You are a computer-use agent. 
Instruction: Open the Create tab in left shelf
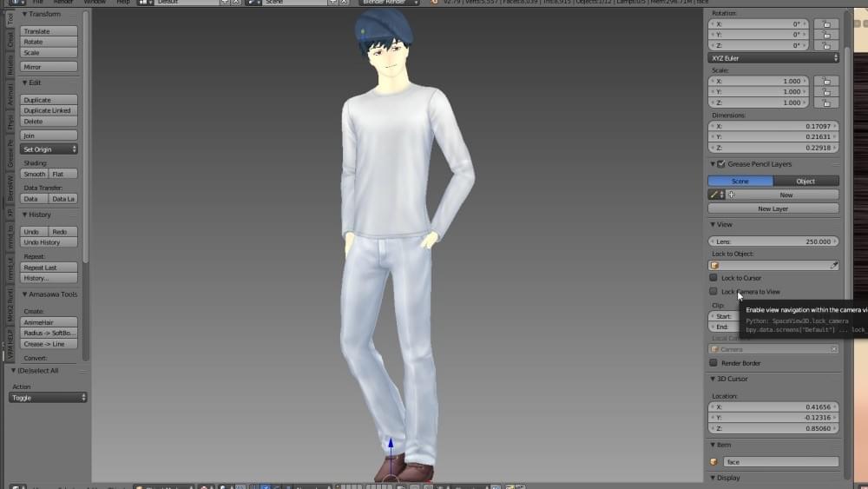pos(10,39)
